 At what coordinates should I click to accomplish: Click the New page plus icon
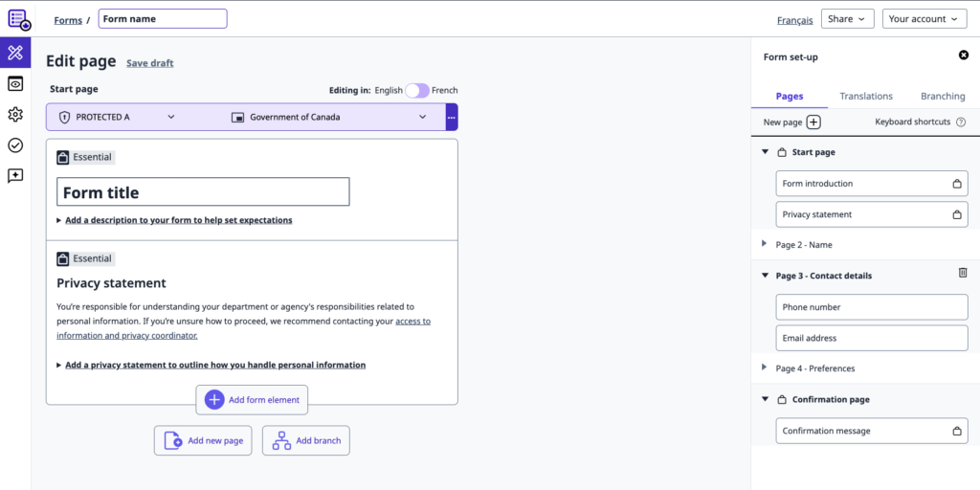click(x=813, y=122)
